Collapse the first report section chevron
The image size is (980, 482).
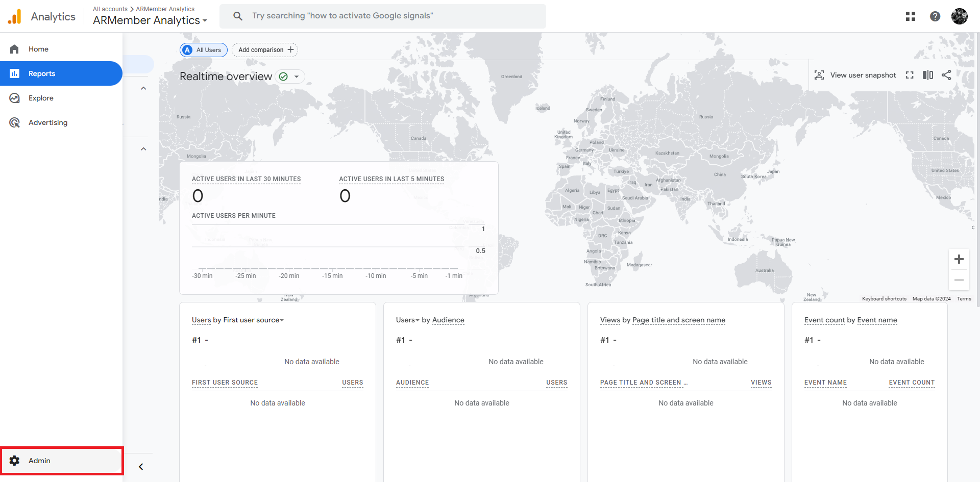click(x=143, y=88)
